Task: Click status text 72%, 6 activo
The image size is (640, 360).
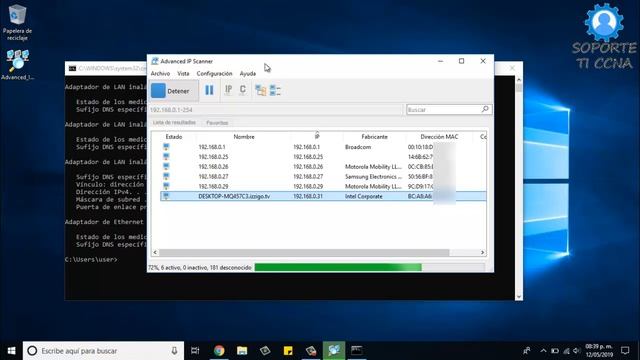Action: point(200,268)
